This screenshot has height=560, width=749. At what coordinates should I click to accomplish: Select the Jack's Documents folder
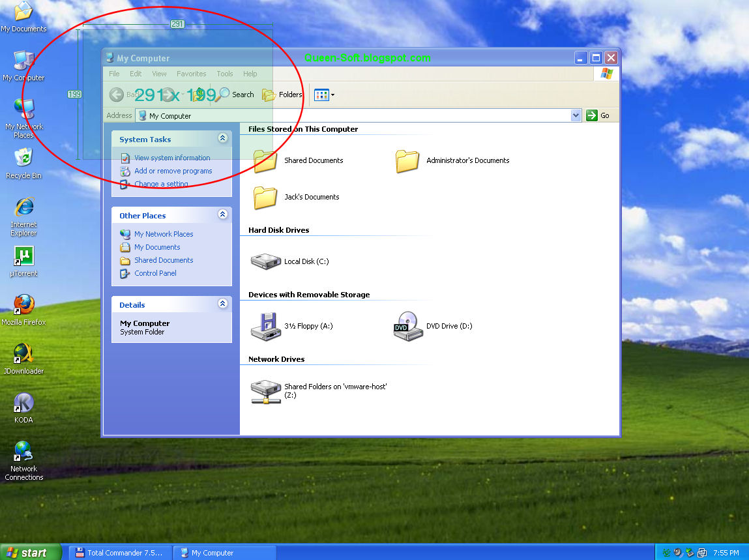click(296, 197)
